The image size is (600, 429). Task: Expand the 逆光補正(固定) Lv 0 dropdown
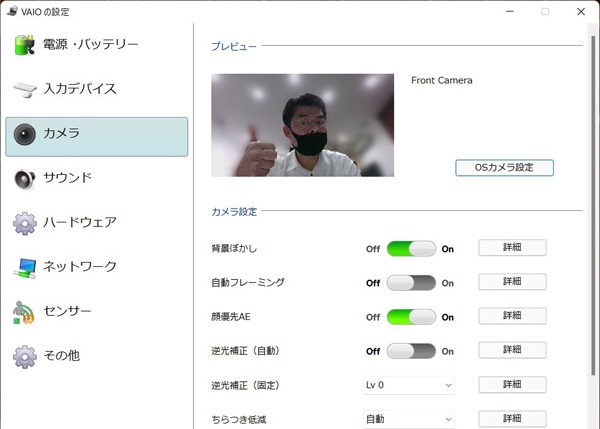click(x=409, y=385)
